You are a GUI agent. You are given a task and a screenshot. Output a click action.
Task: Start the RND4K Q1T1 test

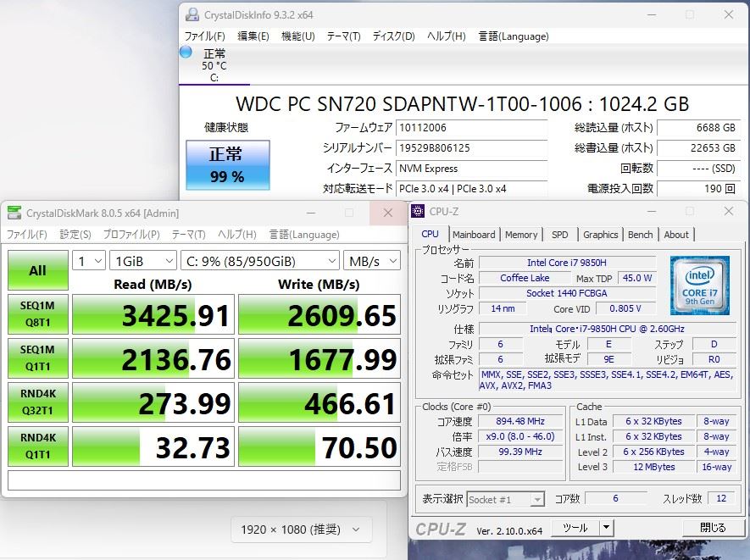click(x=38, y=446)
